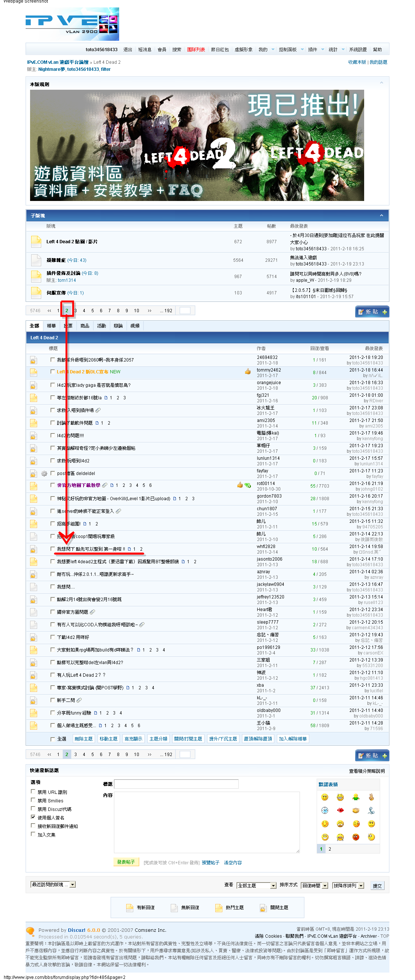The width and height of the screenshot is (415, 980).
Task: Collapse the 本版規則 section
Action: coord(382,83)
